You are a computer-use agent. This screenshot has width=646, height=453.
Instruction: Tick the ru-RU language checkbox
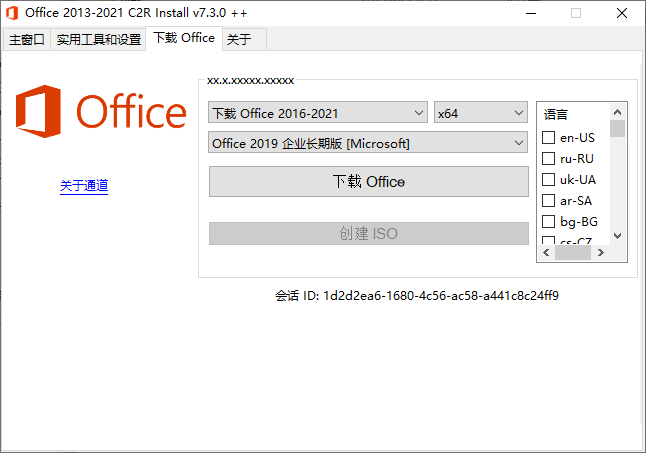[x=548, y=159]
